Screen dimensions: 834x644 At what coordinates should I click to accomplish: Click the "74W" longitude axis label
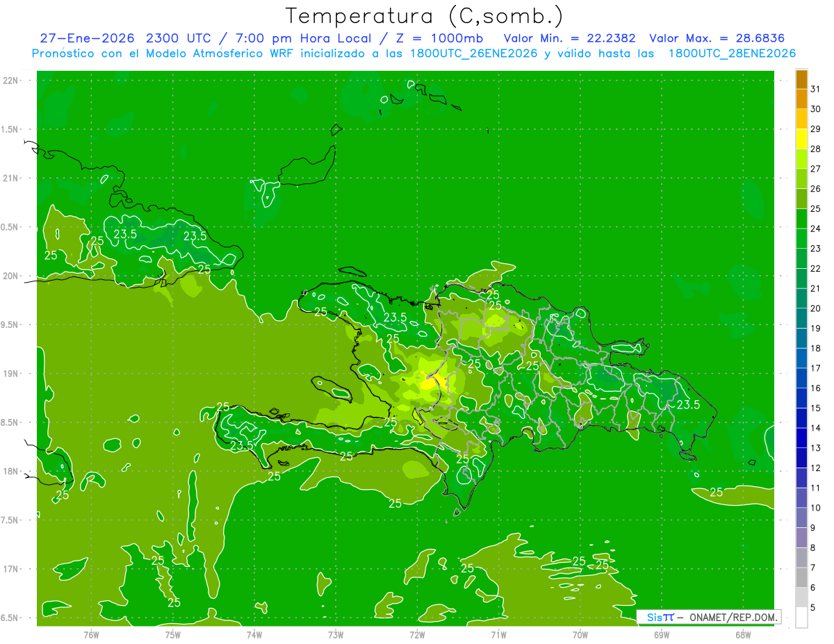(x=254, y=634)
